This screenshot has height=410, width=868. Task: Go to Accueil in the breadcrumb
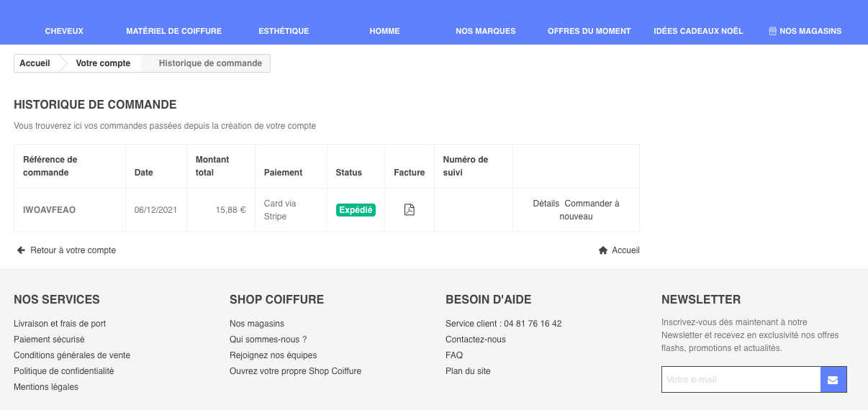[35, 63]
